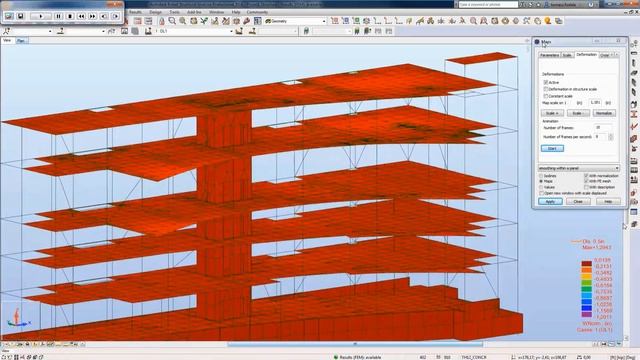Click the frames per second stepper arrows
640x360 pixels.
(x=611, y=137)
